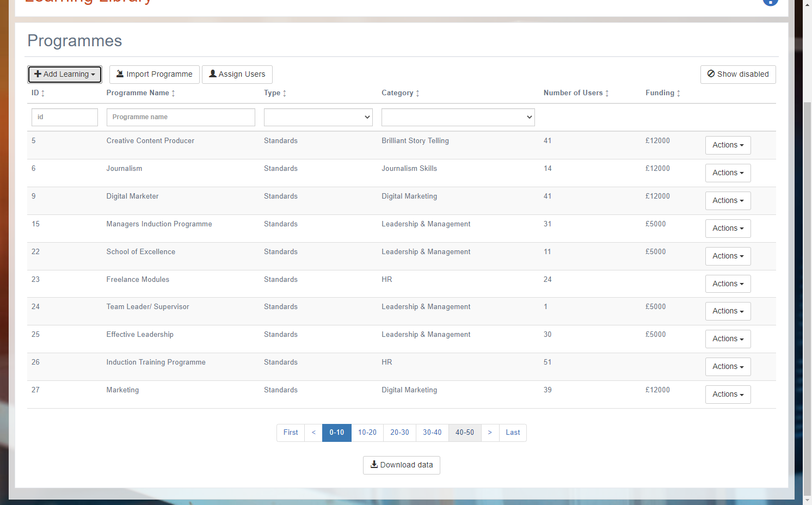Open Actions for Effective Leadership row
The image size is (812, 505).
[x=728, y=339]
